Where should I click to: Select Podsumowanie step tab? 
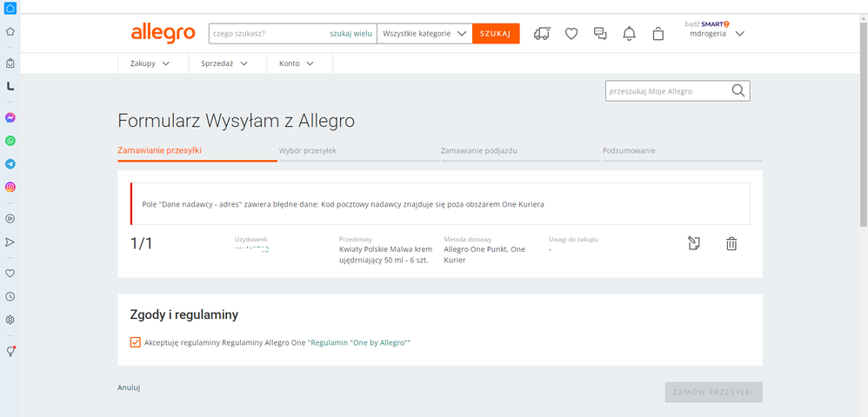click(x=683, y=151)
